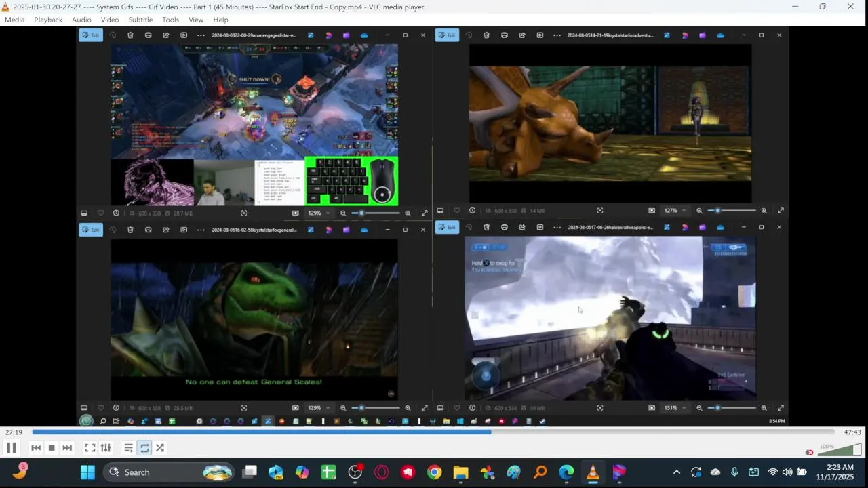Toggle filmstrip in krystalstarfoxgeneral window
The height and width of the screenshot is (488, 868).
tap(84, 408)
